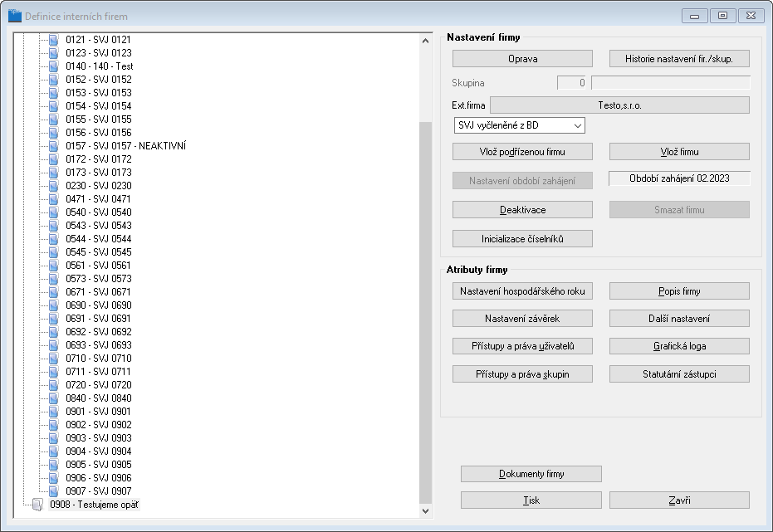Screen dimensions: 773x532
Task: Click the Vlož firmu button
Action: pyautogui.click(x=679, y=152)
